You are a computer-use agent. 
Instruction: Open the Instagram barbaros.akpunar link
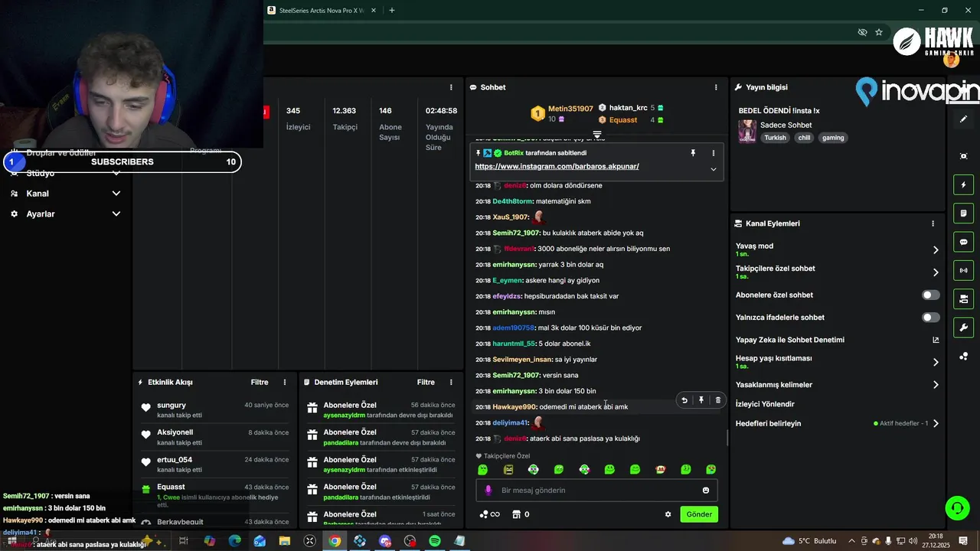(x=557, y=166)
